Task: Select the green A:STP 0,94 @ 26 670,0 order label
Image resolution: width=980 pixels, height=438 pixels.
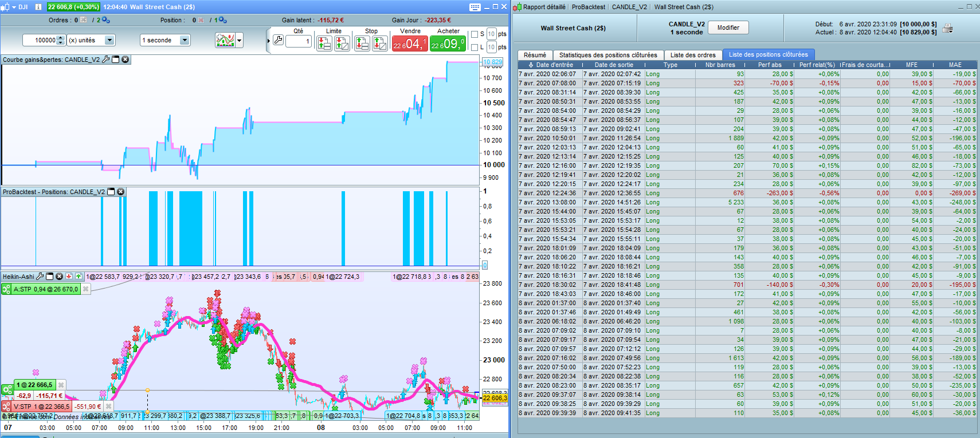Action: pos(45,289)
